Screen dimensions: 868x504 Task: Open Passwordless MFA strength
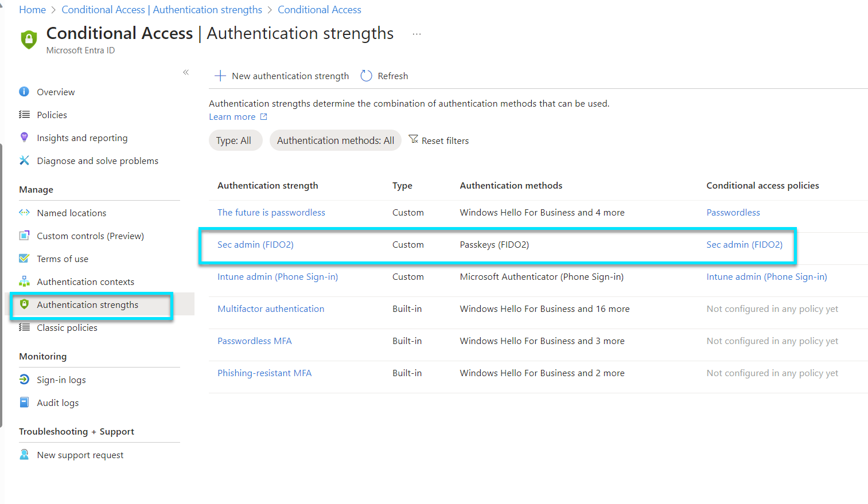255,341
